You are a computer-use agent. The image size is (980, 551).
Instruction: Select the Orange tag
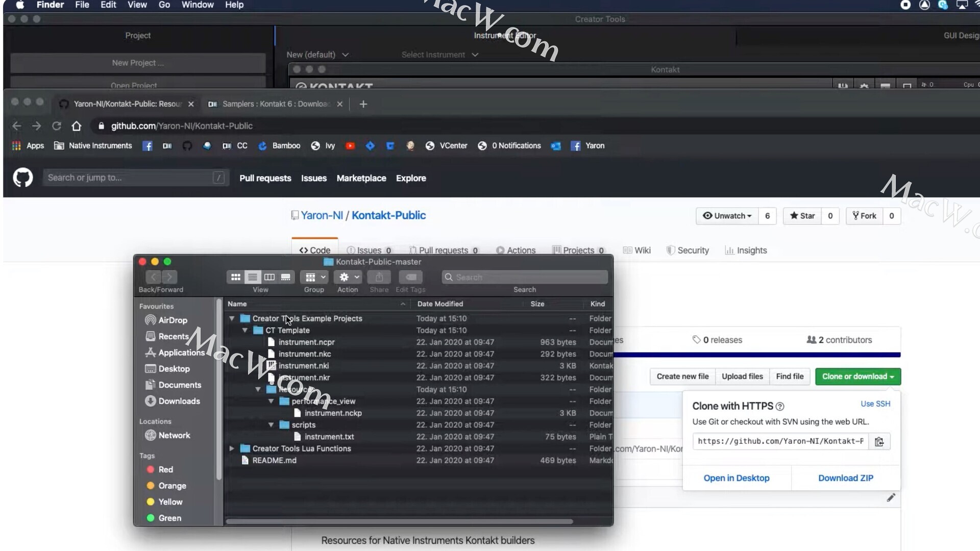166,486
